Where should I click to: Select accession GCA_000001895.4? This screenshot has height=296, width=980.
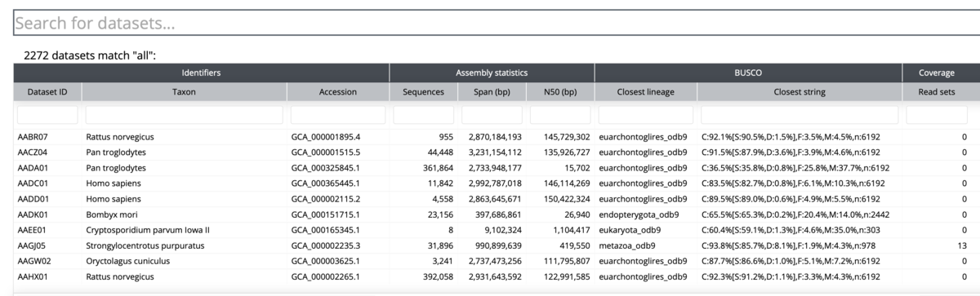click(x=326, y=137)
